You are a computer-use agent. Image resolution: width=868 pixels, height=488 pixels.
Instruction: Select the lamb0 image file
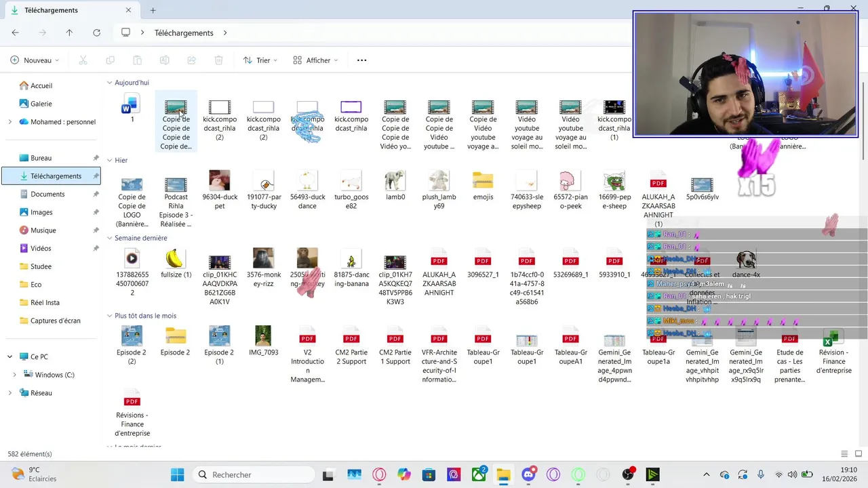pyautogui.click(x=395, y=186)
